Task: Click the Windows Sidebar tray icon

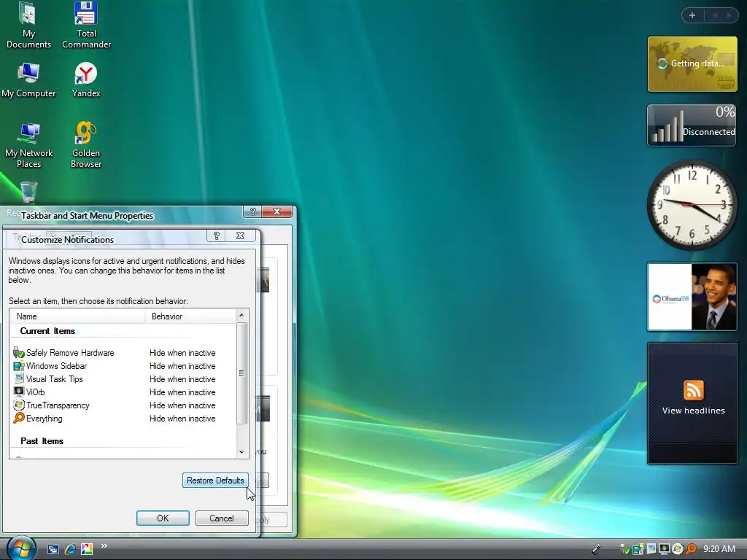Action: [x=638, y=548]
